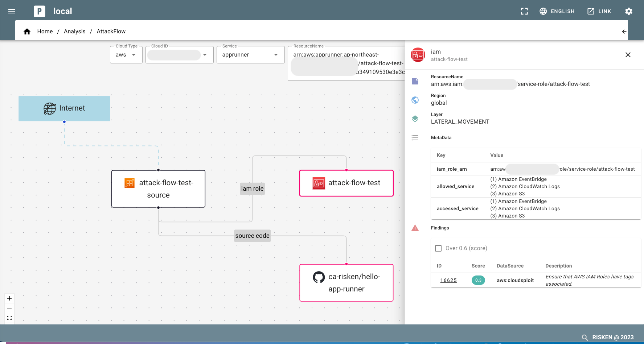644x344 pixels.
Task: Click the back arrow in breadcrumb bar
Action: click(624, 32)
